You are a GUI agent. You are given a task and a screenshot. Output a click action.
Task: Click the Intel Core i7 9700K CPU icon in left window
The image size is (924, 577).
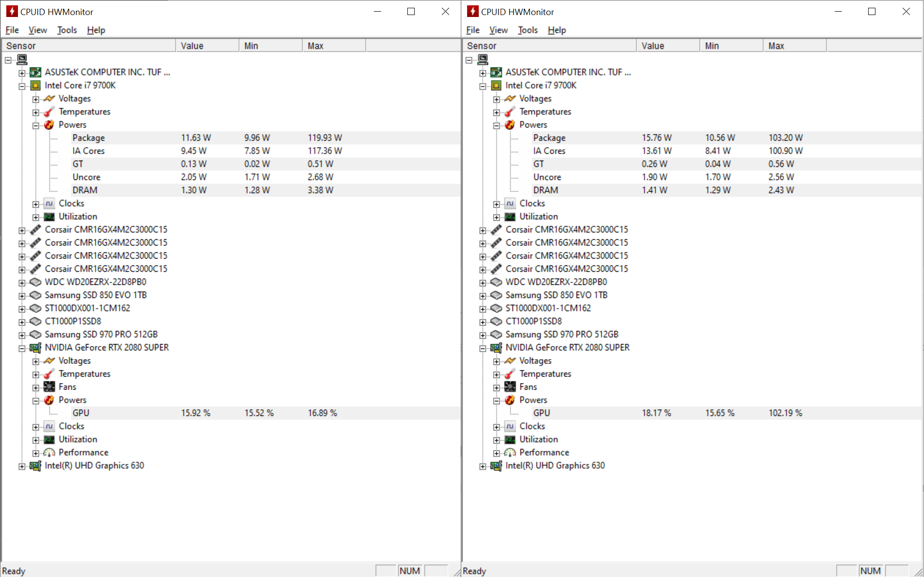[x=35, y=85]
